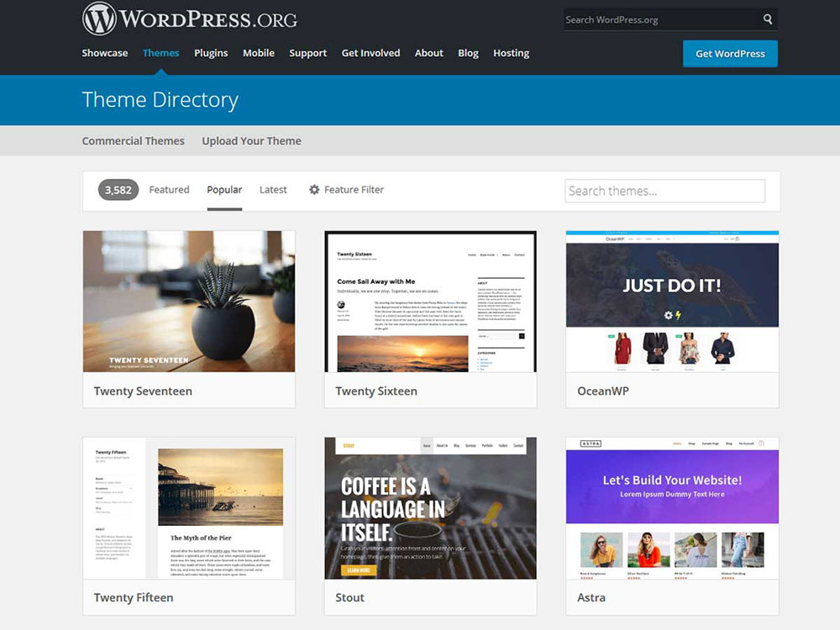Screen dimensions: 840x630
Task: Click the WordPress.org logo
Action: tap(190, 18)
